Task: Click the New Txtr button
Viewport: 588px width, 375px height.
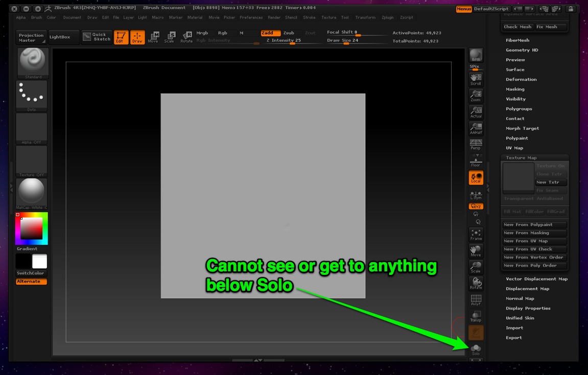Action: (x=551, y=182)
